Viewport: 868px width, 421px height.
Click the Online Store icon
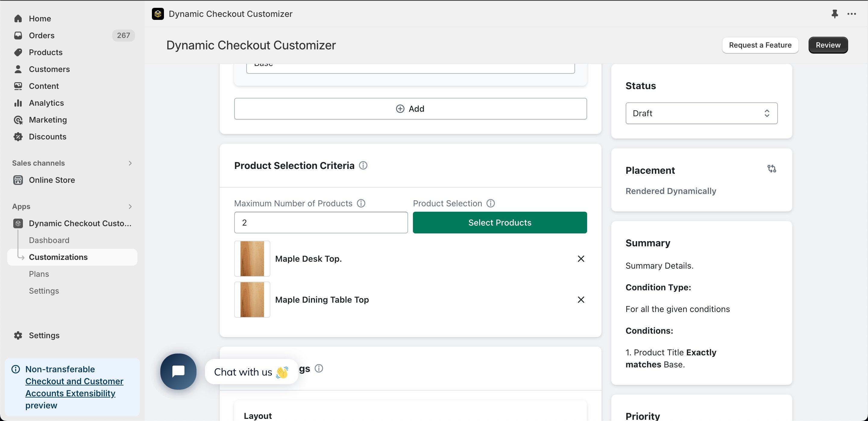point(18,180)
